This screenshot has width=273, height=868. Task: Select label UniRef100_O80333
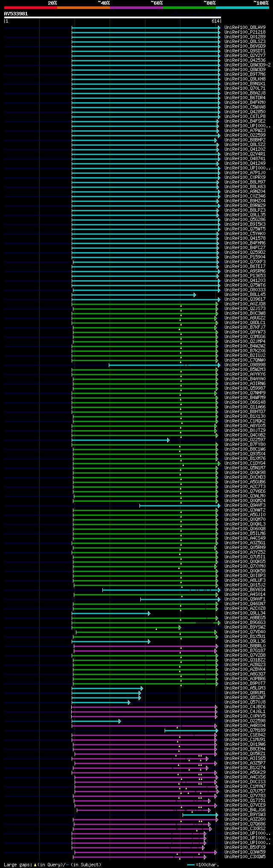pos(245,290)
